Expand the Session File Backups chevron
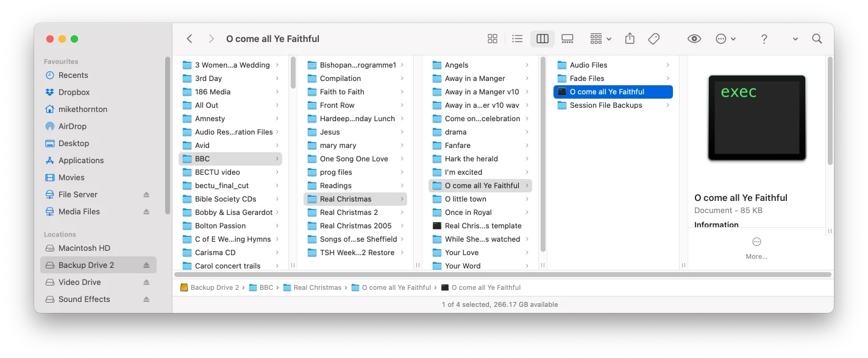 [x=668, y=105]
